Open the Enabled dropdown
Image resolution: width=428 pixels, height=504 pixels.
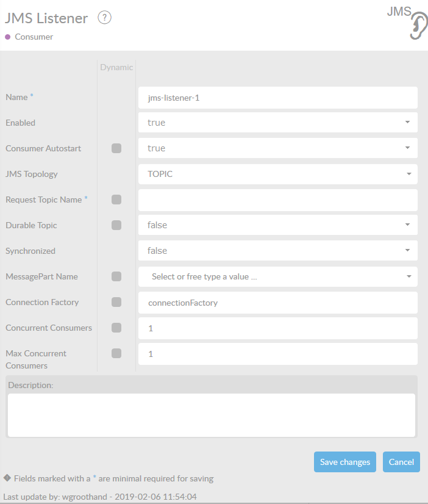(277, 123)
